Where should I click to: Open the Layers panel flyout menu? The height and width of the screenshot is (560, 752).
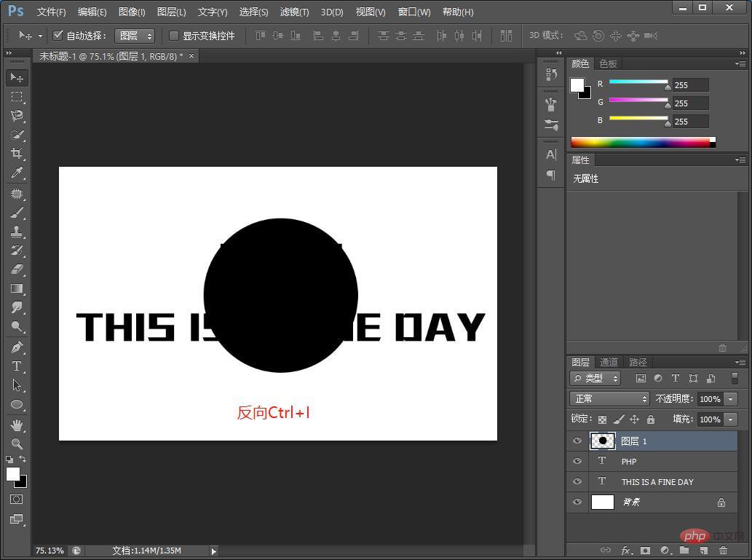pyautogui.click(x=740, y=362)
